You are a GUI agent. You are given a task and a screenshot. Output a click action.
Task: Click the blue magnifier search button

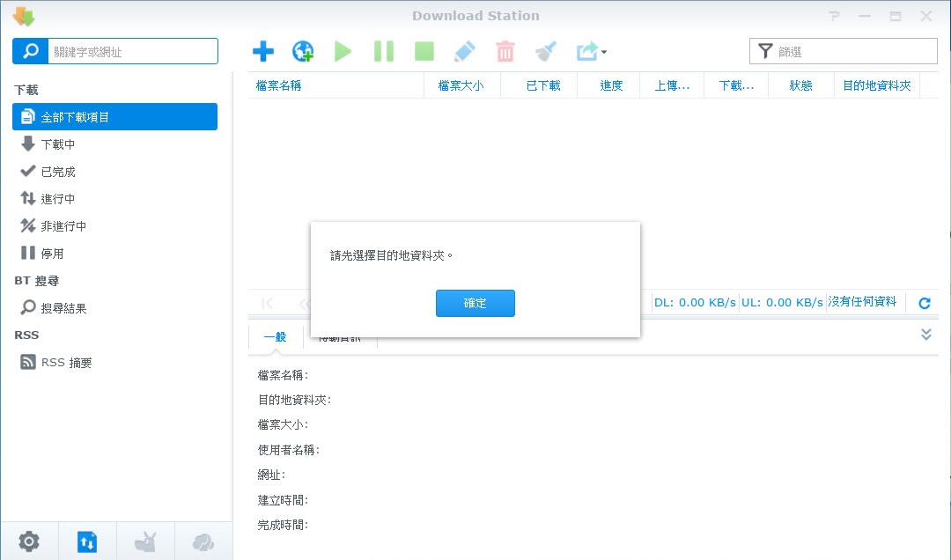(x=30, y=51)
